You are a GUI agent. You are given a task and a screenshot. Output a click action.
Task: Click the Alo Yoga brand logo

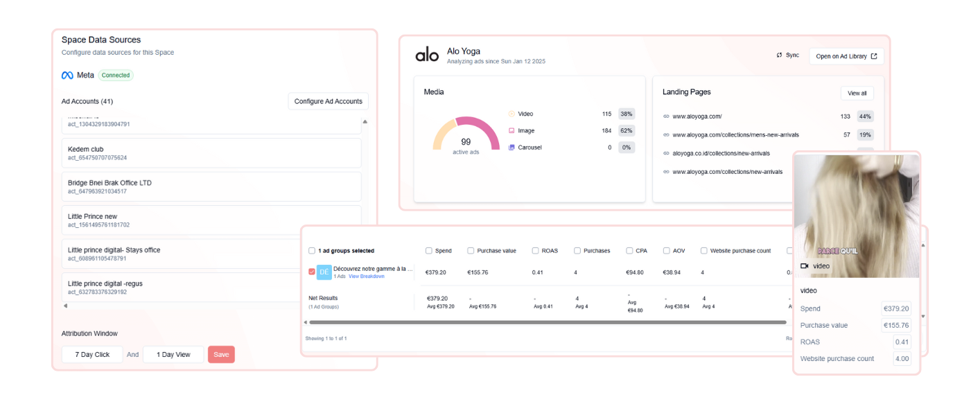427,55
